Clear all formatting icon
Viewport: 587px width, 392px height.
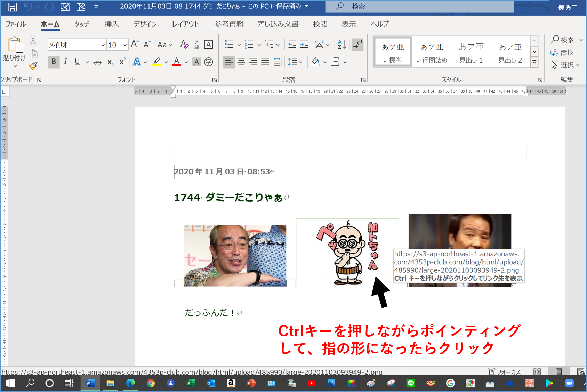pos(184,45)
